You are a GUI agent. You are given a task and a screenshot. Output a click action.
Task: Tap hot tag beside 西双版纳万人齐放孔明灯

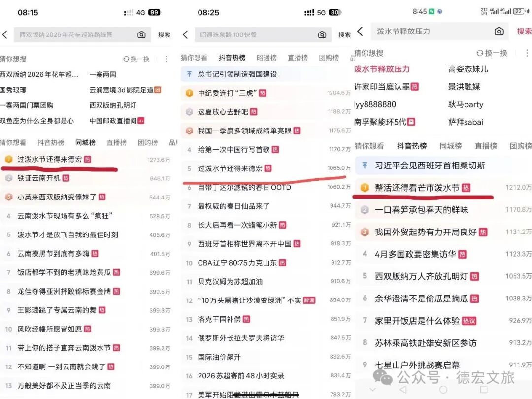pyautogui.click(x=474, y=276)
